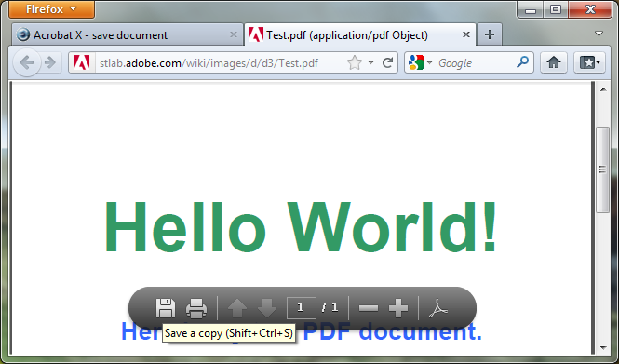The width and height of the screenshot is (619, 364).
Task: Click the search magnifier icon
Action: click(523, 62)
